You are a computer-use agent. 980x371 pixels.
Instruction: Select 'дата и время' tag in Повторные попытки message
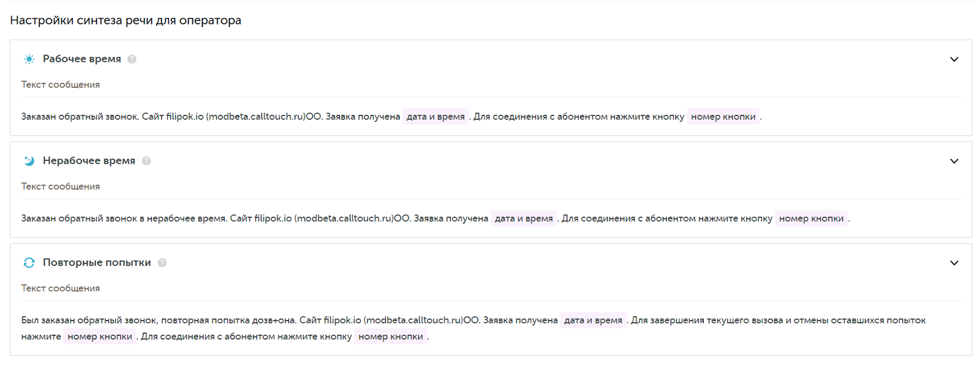point(593,320)
